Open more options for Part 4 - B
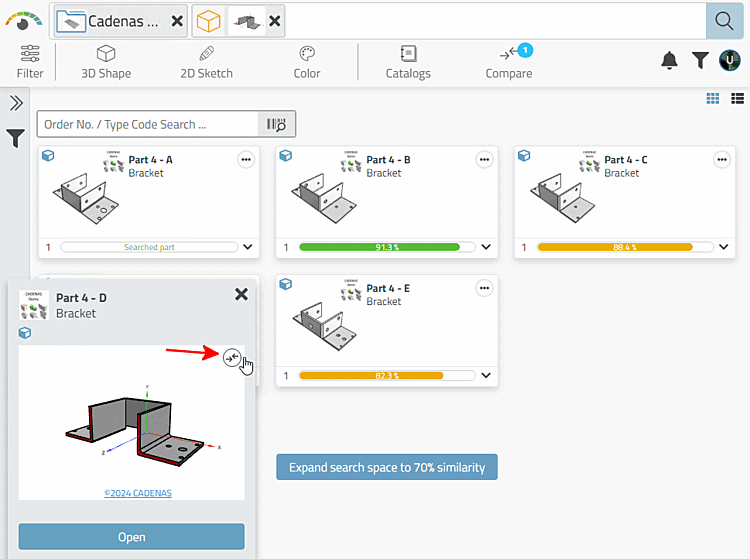 pyautogui.click(x=484, y=160)
